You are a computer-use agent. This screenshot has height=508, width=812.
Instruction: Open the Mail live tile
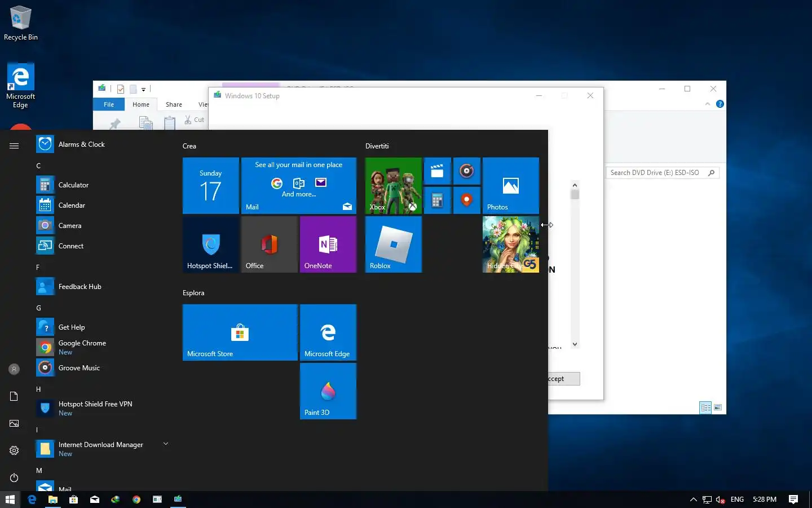coord(299,186)
